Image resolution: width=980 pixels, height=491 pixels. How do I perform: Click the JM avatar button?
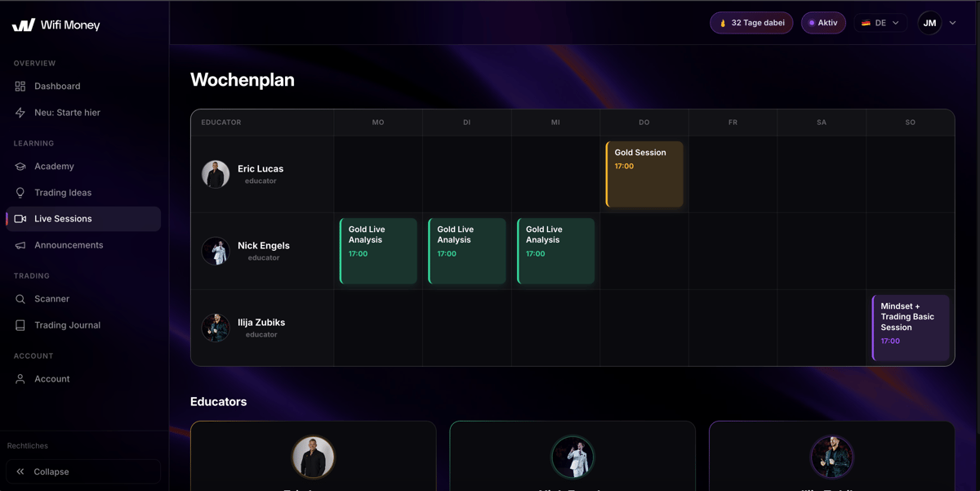click(x=929, y=23)
